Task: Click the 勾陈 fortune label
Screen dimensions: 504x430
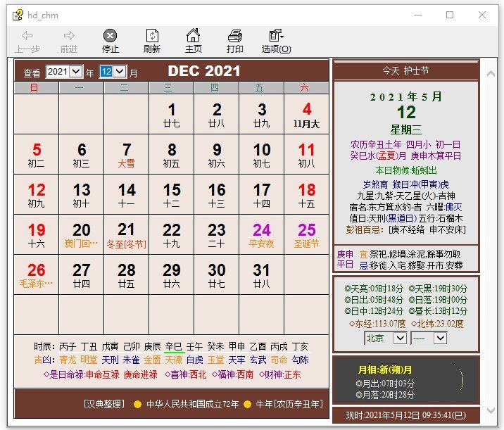Action: point(300,360)
